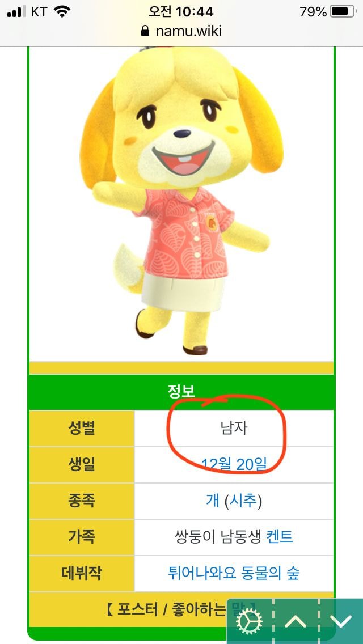Tap the namu.wiki address bar
Viewport: 363px width, 644px height.
point(181,31)
